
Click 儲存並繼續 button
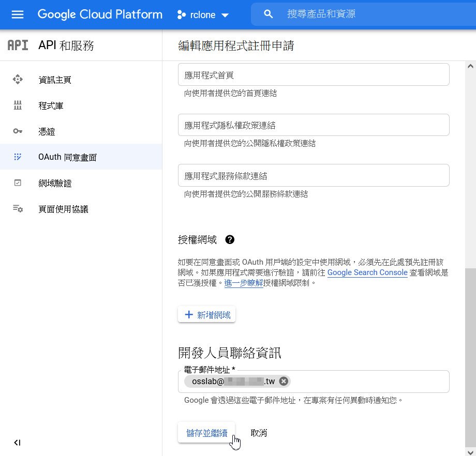(x=206, y=433)
